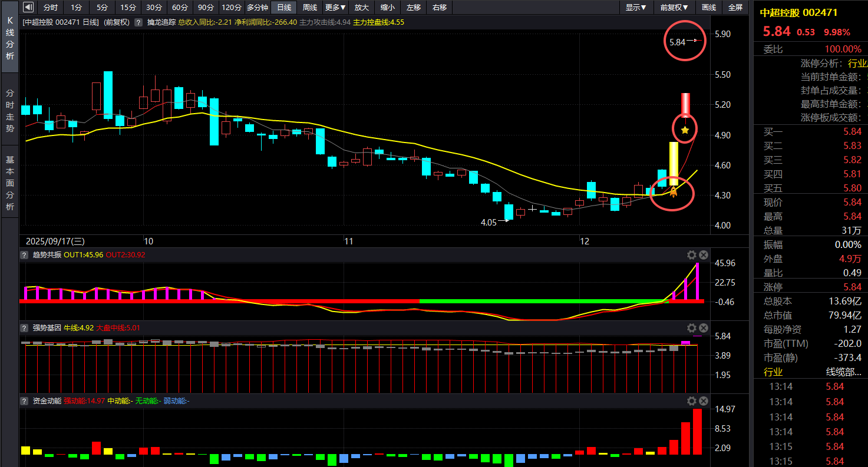Select the 5分 timeframe
868x467 pixels.
[103, 8]
